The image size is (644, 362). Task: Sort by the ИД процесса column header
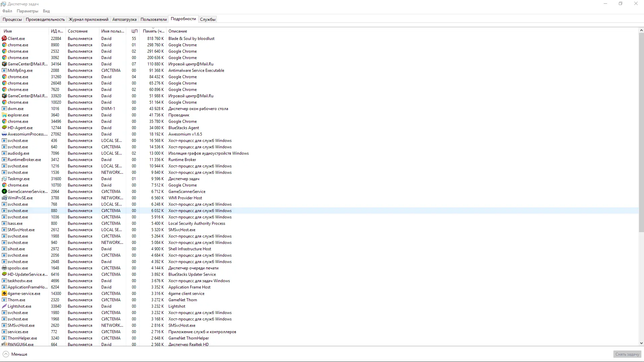point(57,31)
